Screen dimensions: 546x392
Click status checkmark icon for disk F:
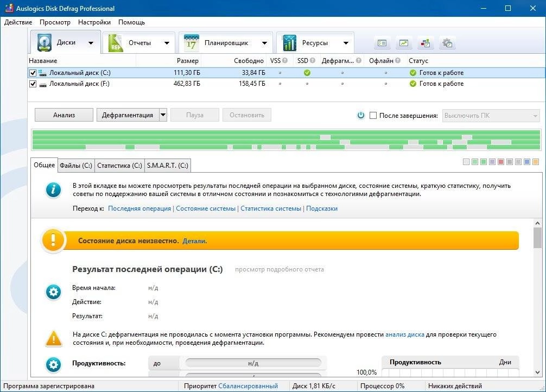coord(413,84)
